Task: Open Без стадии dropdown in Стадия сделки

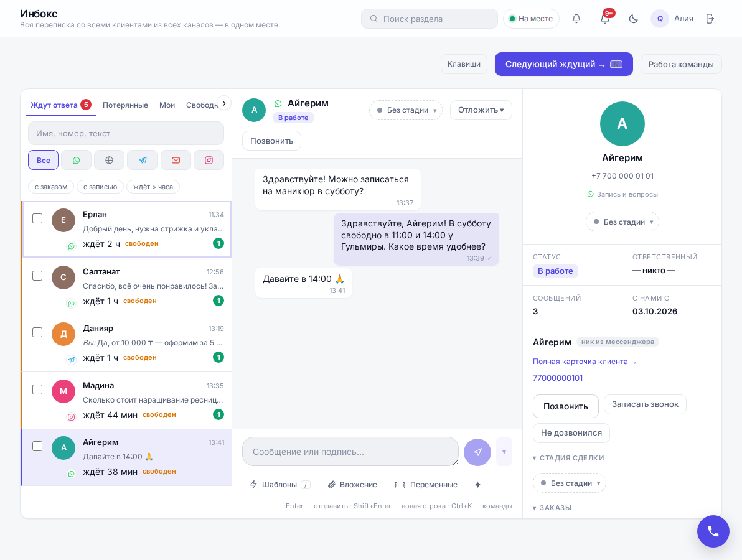Action: point(570,483)
